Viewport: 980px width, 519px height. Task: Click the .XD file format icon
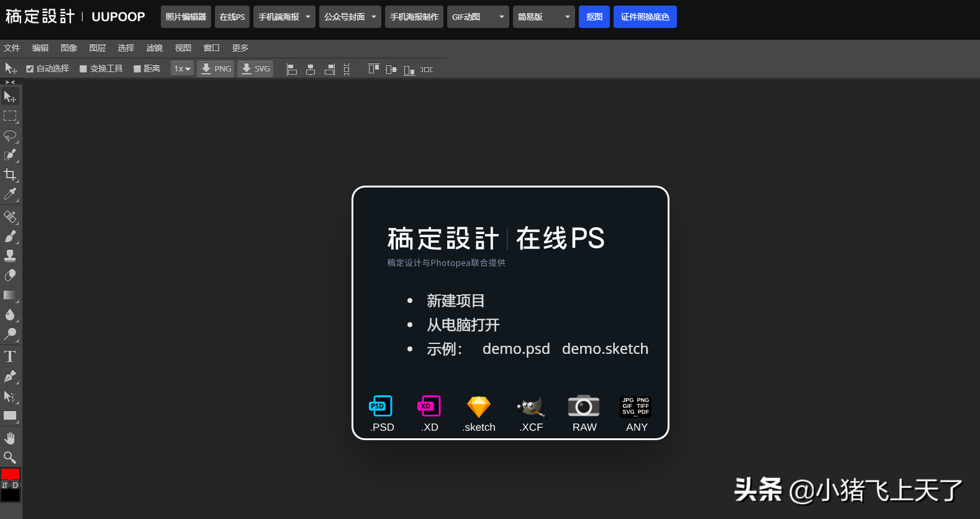[429, 406]
